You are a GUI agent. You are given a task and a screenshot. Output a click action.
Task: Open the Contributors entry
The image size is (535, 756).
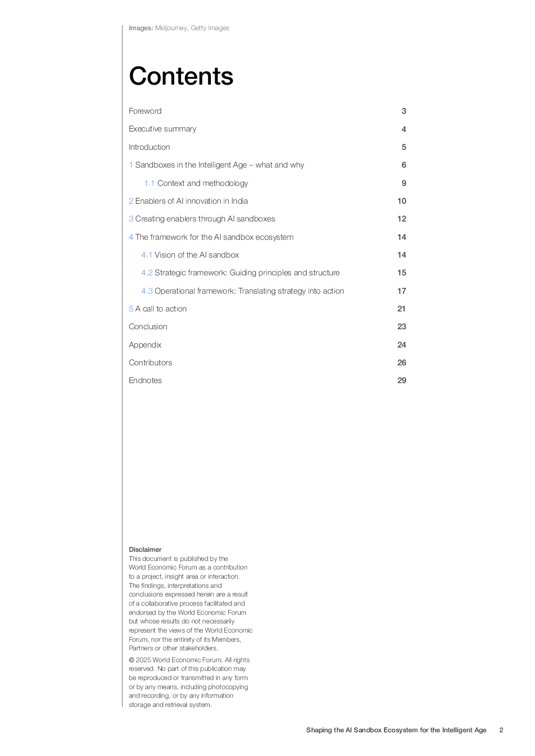pos(150,363)
